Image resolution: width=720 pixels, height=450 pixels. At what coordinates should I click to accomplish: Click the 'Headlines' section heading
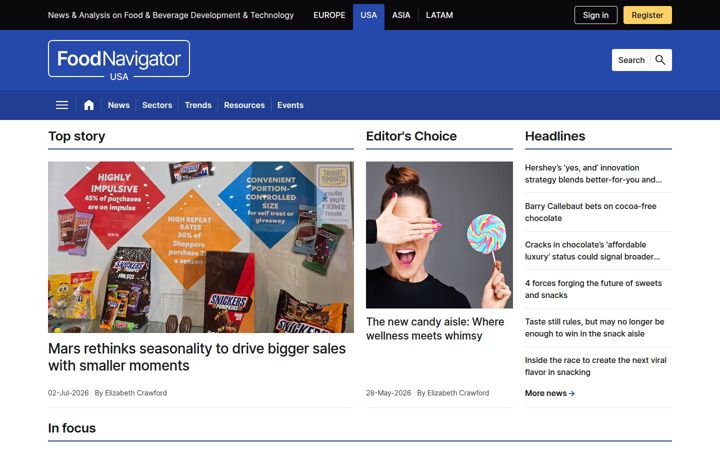click(555, 136)
